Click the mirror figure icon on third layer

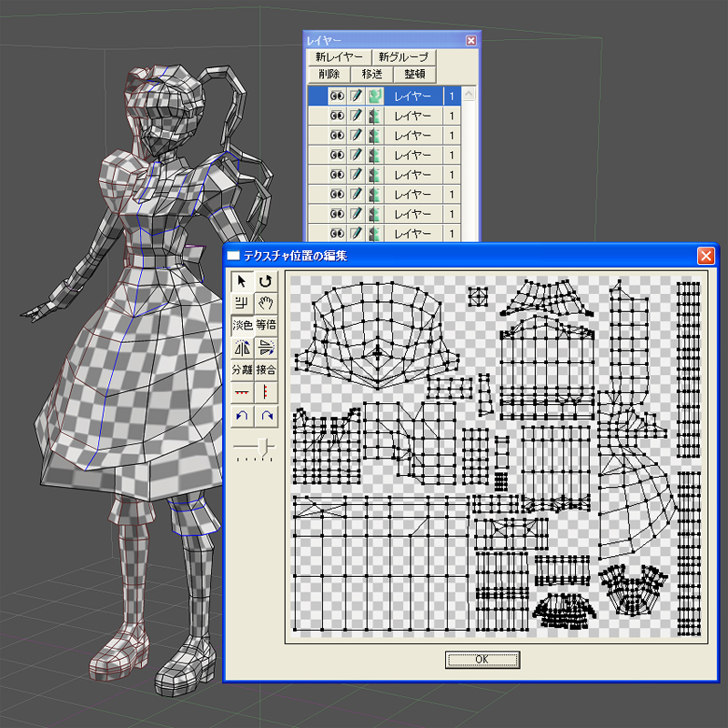point(375,135)
